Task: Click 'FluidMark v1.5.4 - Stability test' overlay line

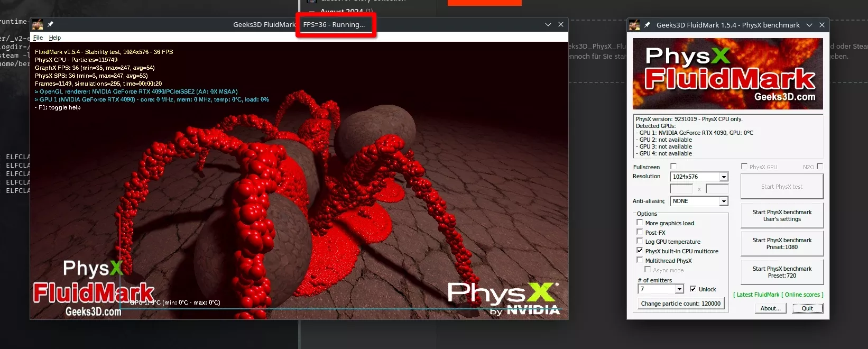Action: click(x=104, y=52)
